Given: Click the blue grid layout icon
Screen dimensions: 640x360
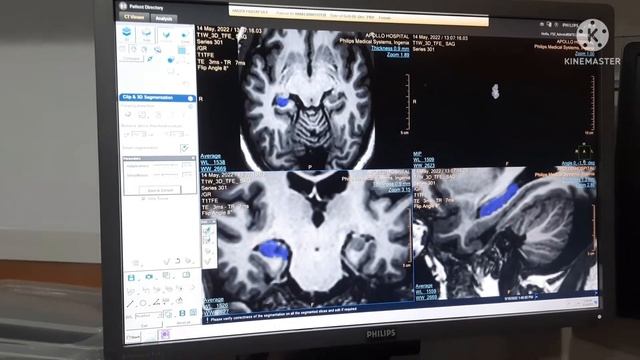Looking at the screenshot, I should click(x=182, y=50).
